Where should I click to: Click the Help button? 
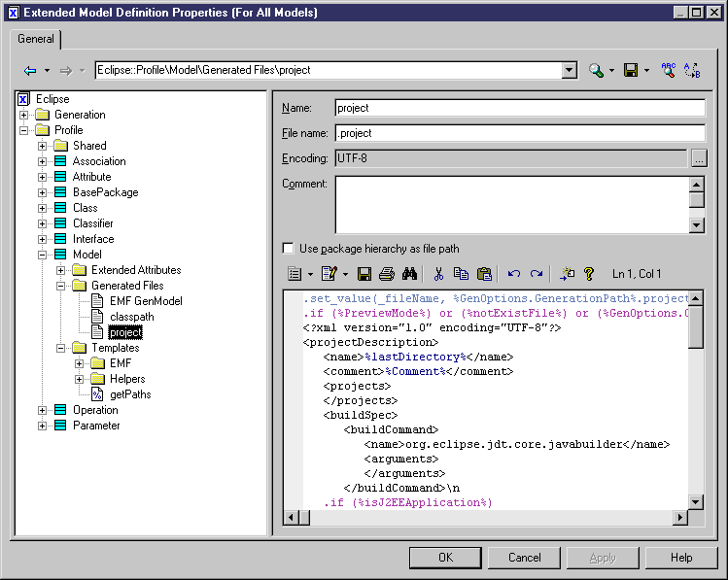tap(681, 558)
